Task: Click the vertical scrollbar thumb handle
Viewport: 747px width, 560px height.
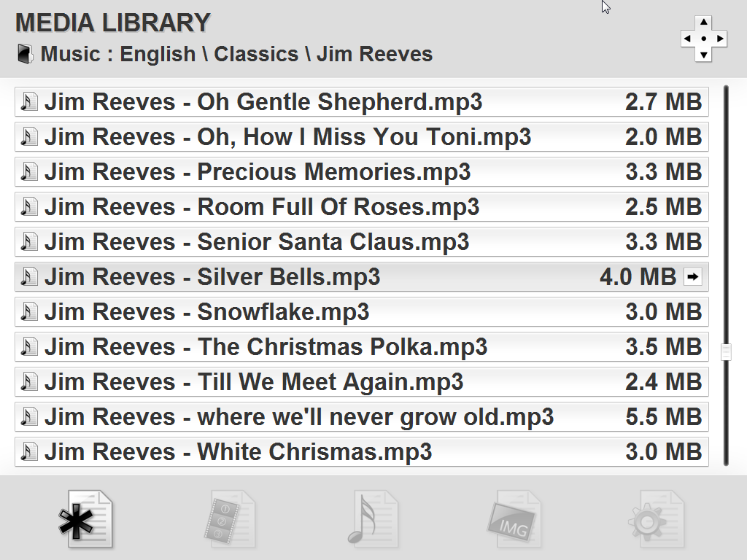Action: pyautogui.click(x=726, y=352)
